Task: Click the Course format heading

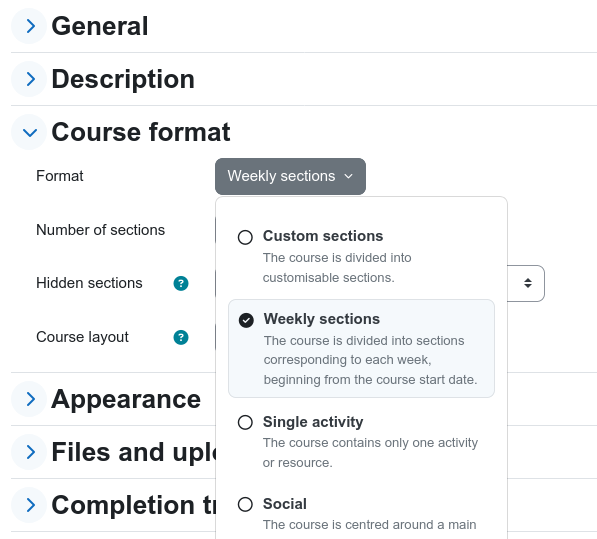Action: [x=141, y=132]
